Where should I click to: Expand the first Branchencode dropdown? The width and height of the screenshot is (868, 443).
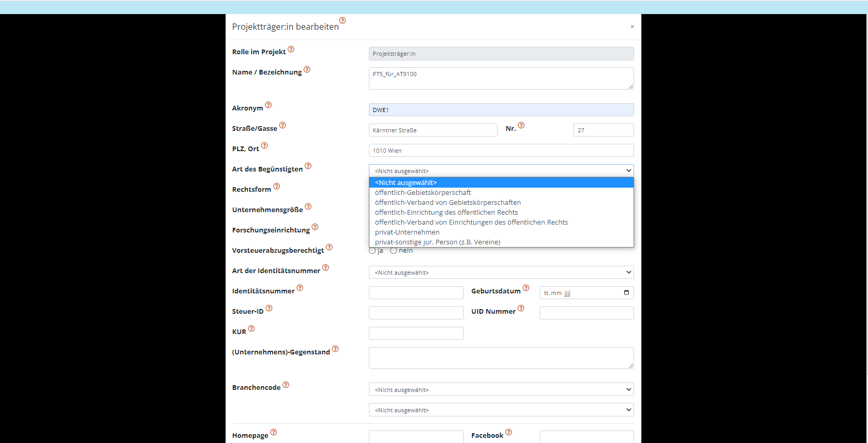(x=501, y=390)
